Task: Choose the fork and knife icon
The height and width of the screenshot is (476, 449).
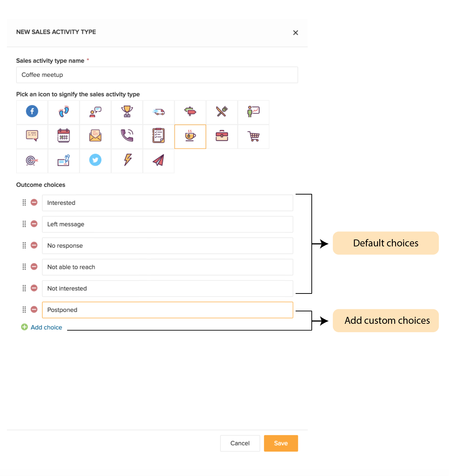Action: point(222,111)
